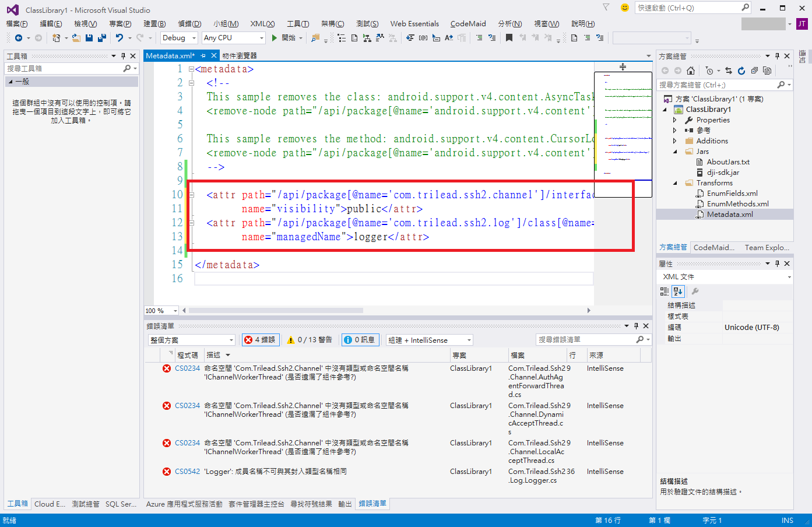Screen dimensions: 812x527
Task: Click the Find in Files toolbar icon
Action: pos(315,38)
